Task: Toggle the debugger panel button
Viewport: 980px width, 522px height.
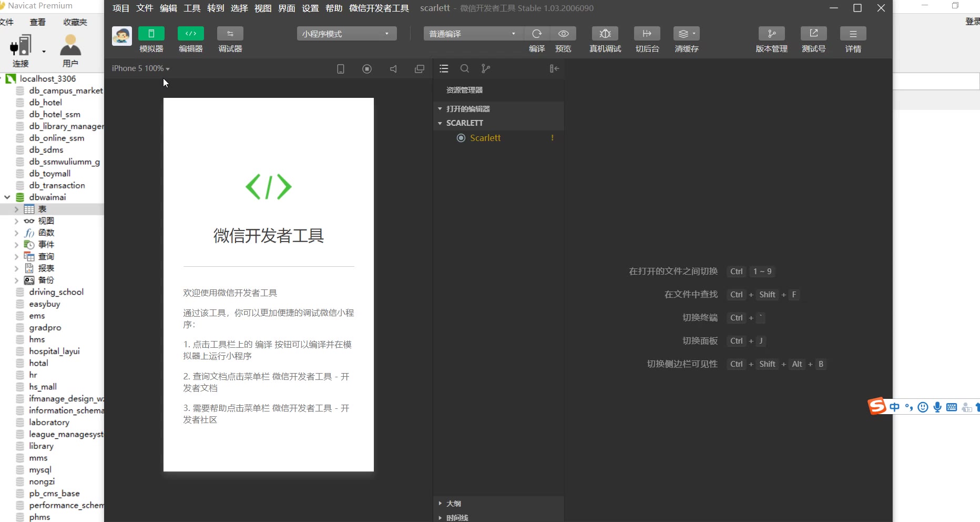Action: (x=230, y=34)
